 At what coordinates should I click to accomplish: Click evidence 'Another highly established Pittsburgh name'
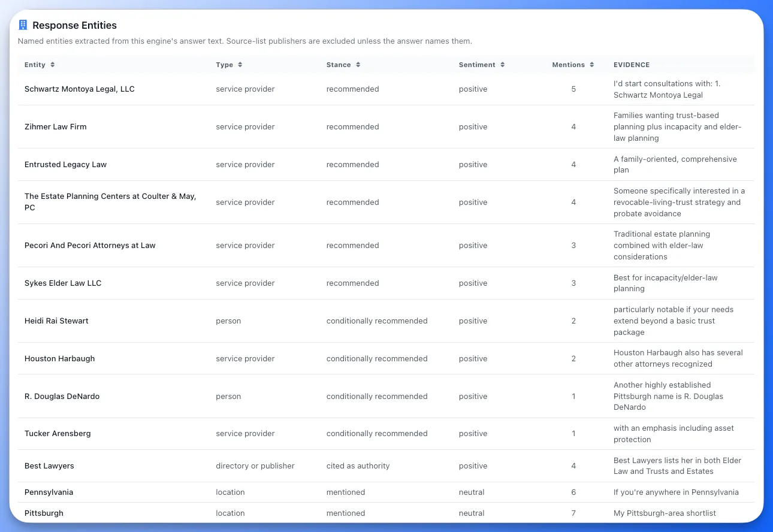(x=668, y=397)
